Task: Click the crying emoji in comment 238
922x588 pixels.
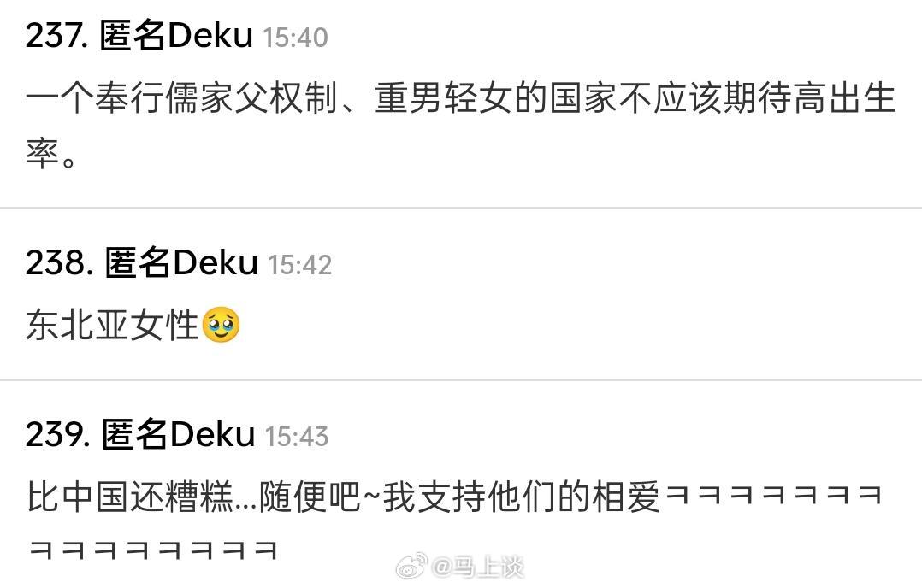Action: [221, 324]
